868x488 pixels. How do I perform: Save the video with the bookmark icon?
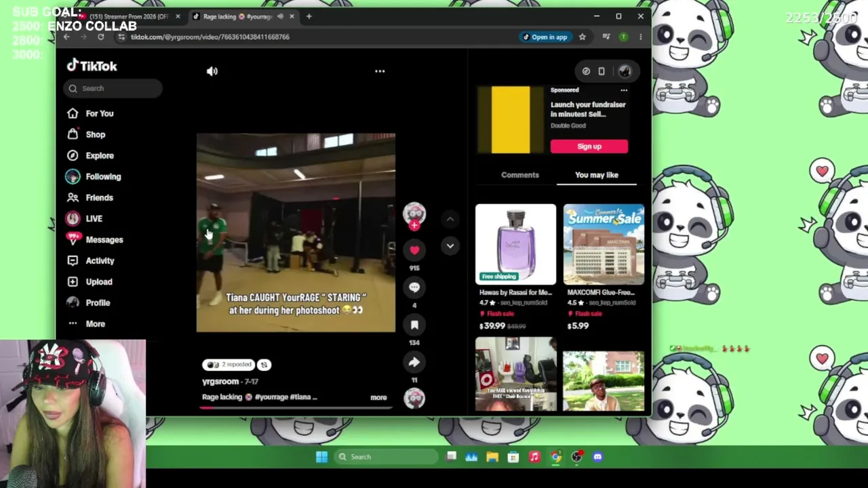(414, 325)
